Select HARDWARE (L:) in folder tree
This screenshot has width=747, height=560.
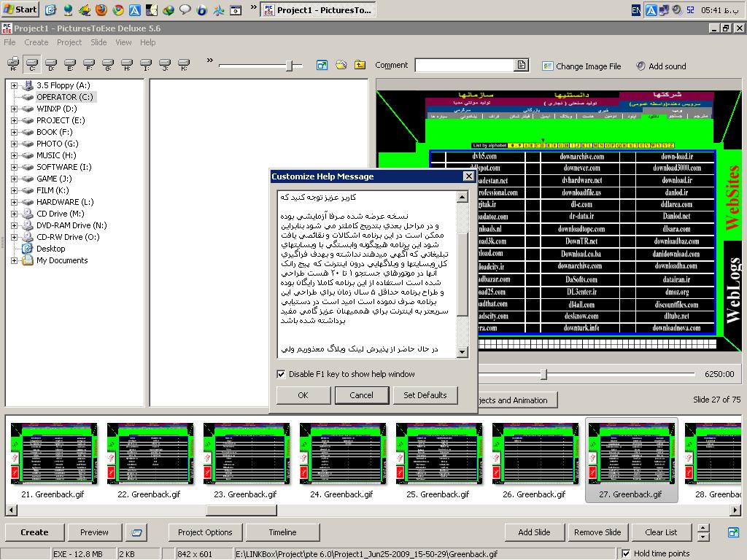point(65,202)
